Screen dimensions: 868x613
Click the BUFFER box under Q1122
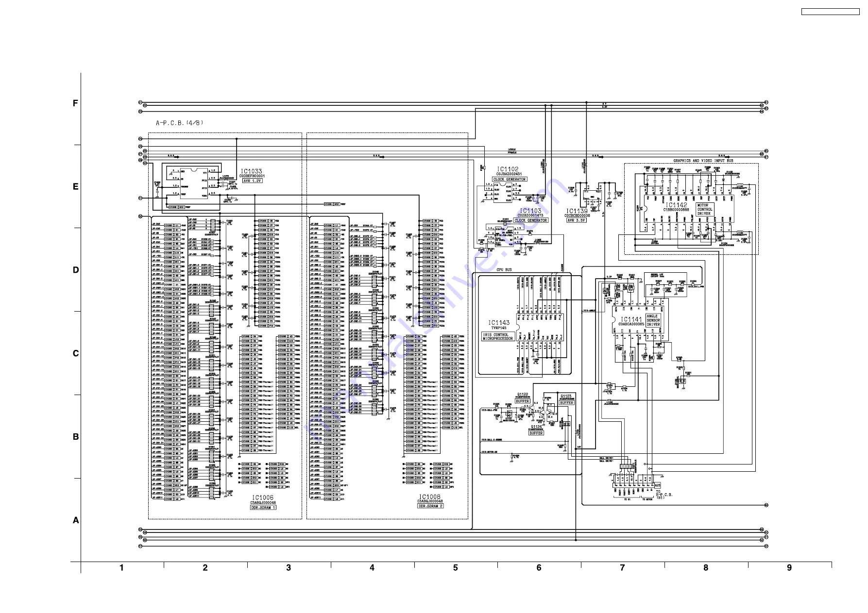click(523, 401)
